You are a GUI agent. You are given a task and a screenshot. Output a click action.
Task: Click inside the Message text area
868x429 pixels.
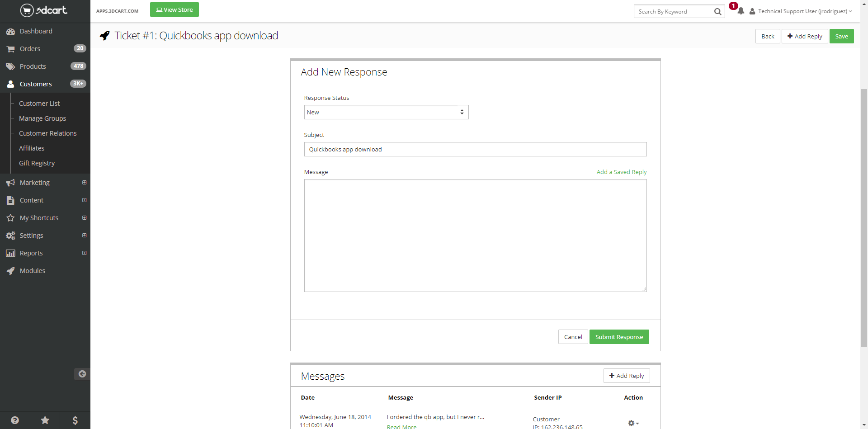475,235
